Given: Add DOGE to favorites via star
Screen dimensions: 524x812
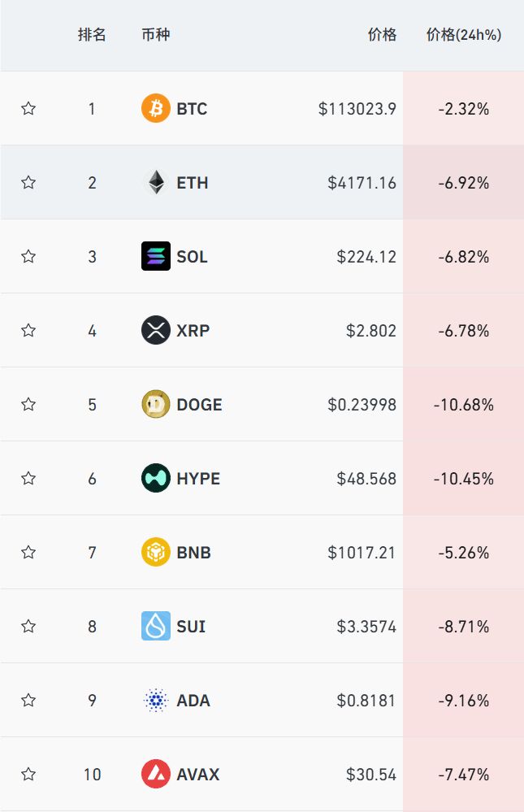Looking at the screenshot, I should (28, 404).
